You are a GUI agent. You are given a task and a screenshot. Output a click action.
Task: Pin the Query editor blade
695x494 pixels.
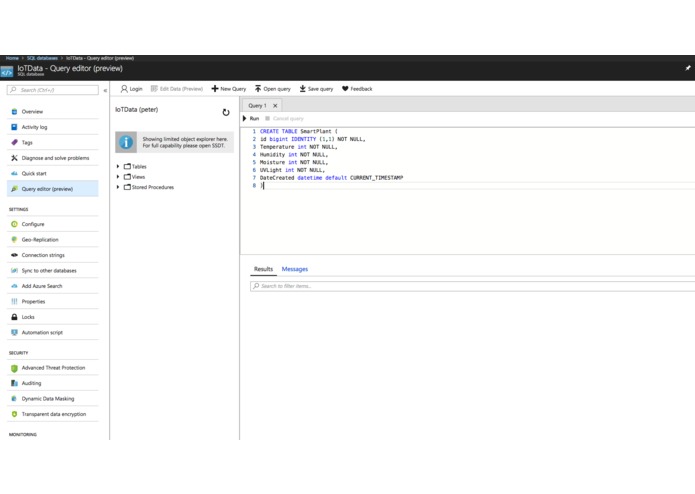[687, 68]
